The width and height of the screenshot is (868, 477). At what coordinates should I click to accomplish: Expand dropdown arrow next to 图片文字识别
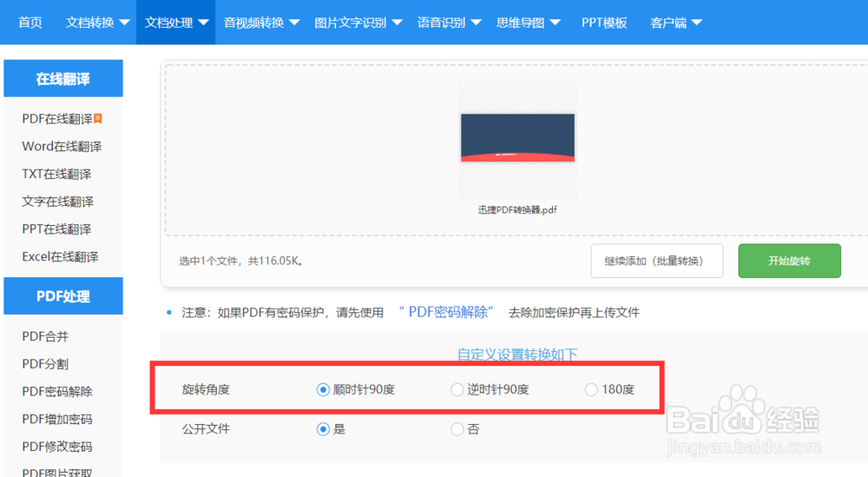(397, 23)
